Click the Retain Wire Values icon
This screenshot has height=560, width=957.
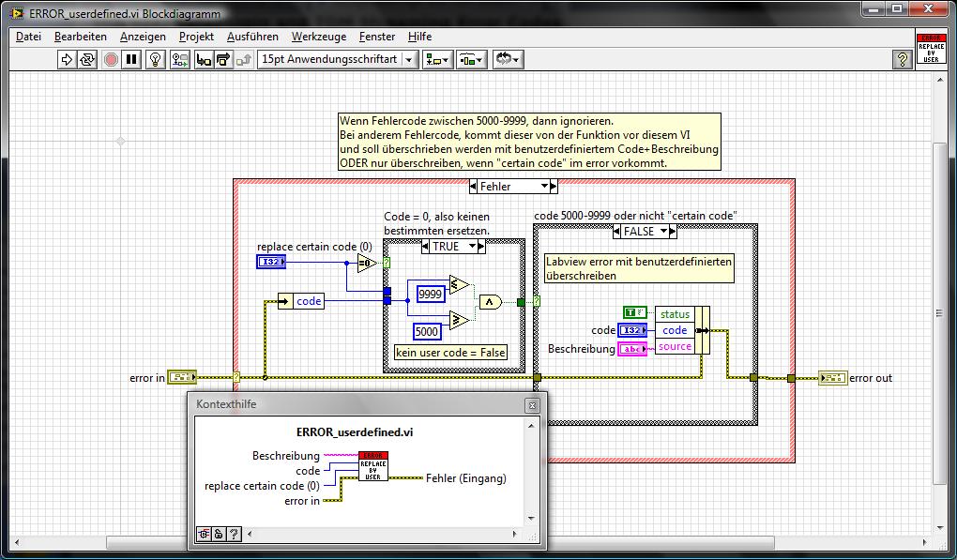pyautogui.click(x=179, y=59)
